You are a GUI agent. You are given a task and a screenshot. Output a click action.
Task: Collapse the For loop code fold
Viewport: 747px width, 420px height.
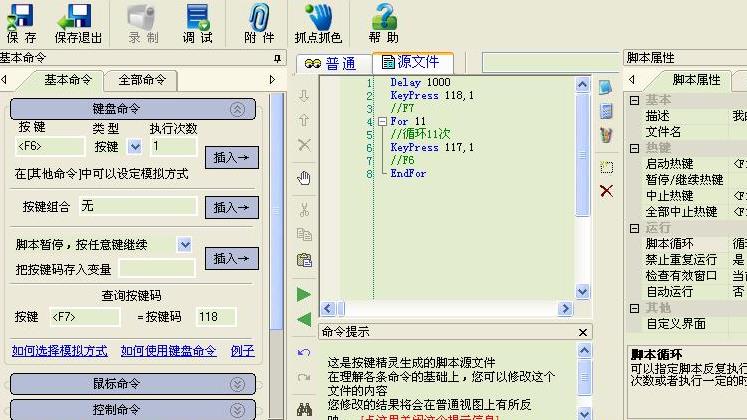click(382, 121)
